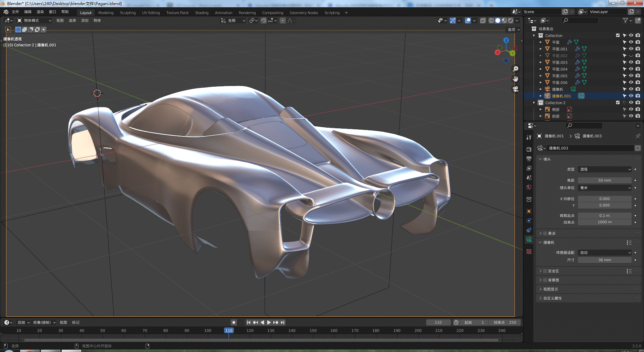
Task: Click the zoom magnifier gizmo in viewport
Action: (x=516, y=69)
